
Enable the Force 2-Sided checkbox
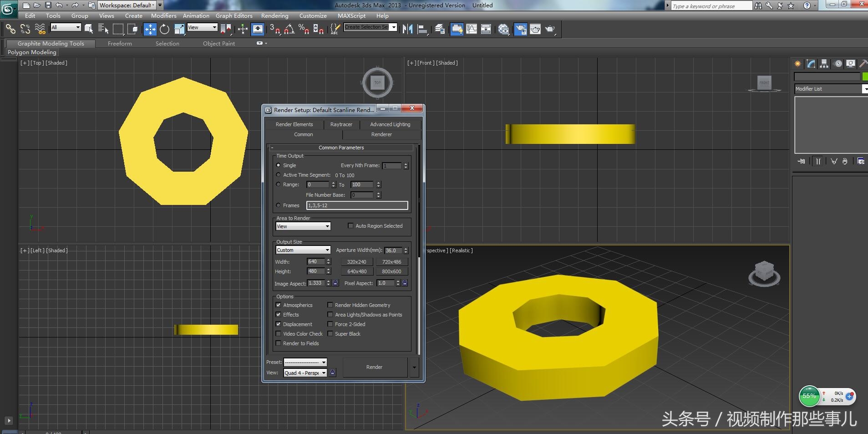coord(330,324)
